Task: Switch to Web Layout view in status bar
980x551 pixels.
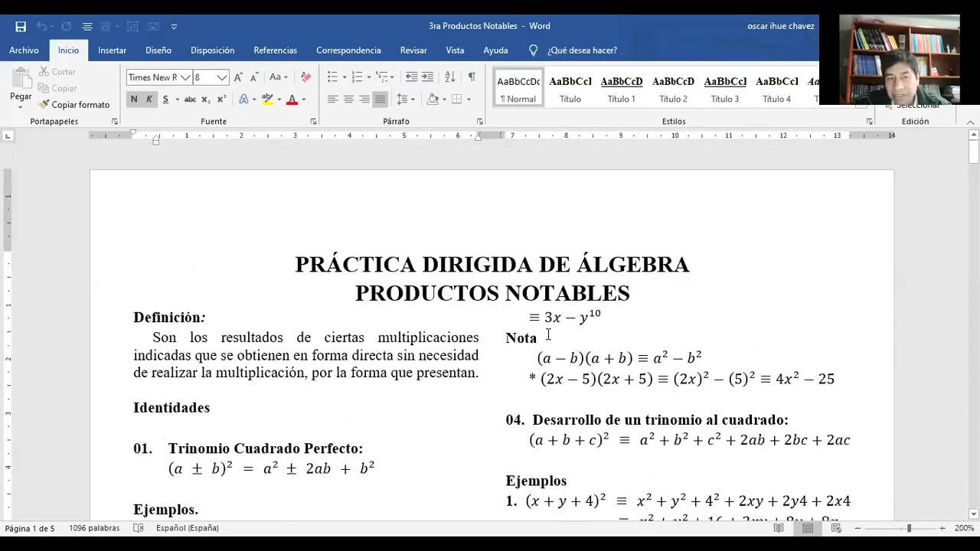Action: 837,528
